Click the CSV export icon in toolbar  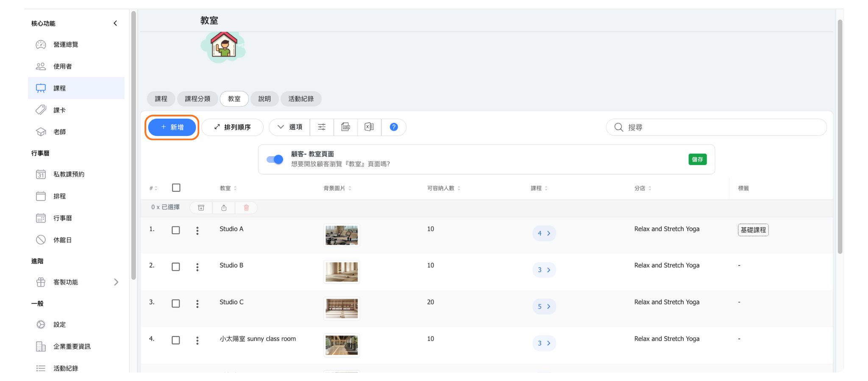[346, 127]
